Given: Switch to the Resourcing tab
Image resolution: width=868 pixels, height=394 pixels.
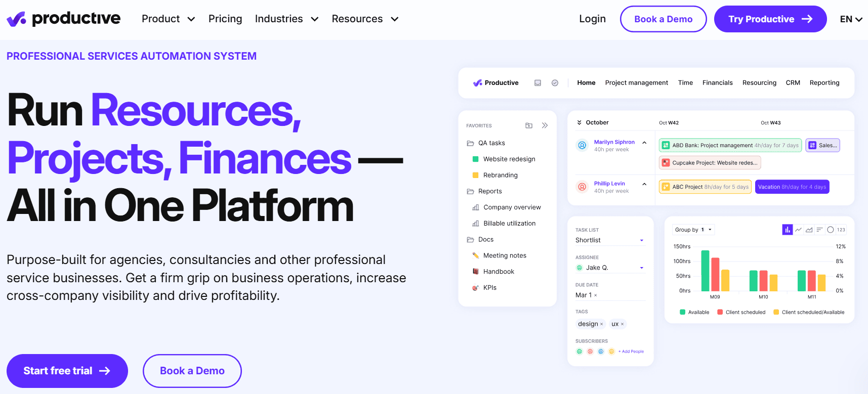Looking at the screenshot, I should (759, 83).
